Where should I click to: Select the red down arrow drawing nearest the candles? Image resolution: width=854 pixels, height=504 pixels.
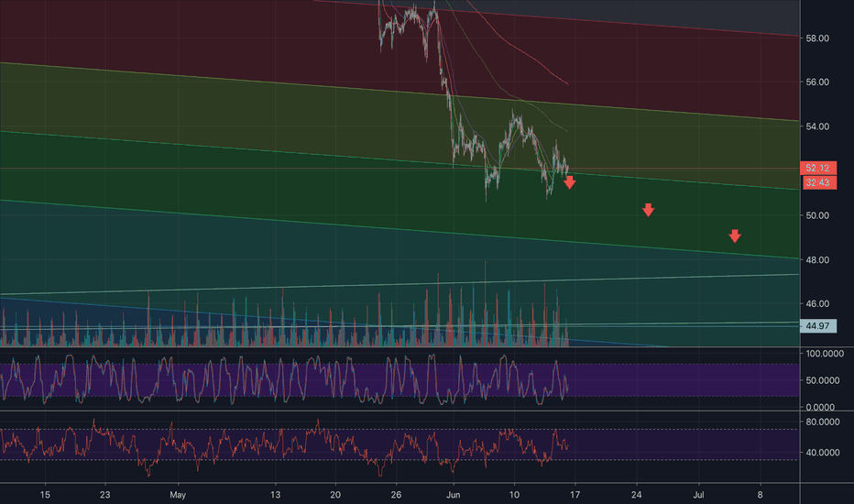coord(570,182)
